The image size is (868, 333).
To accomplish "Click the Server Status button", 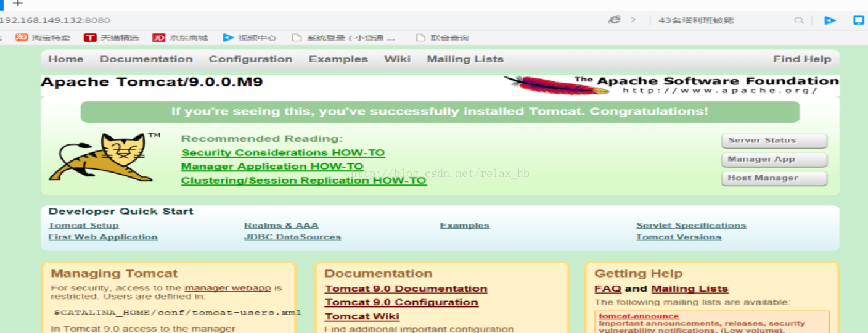I will coord(774,141).
